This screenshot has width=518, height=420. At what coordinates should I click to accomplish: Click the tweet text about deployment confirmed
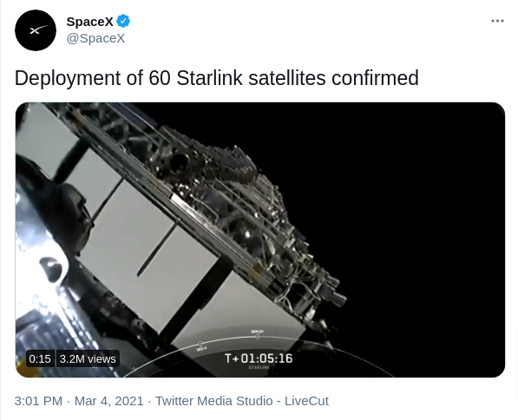217,78
